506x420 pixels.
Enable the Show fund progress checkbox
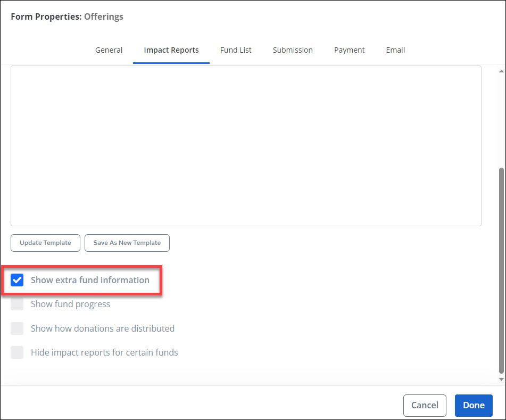18,304
